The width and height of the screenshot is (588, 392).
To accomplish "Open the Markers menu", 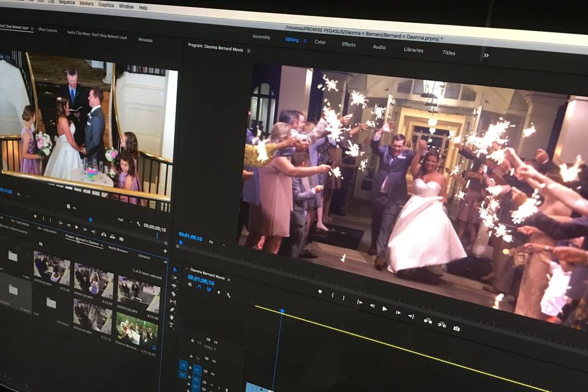I will 86,4.
